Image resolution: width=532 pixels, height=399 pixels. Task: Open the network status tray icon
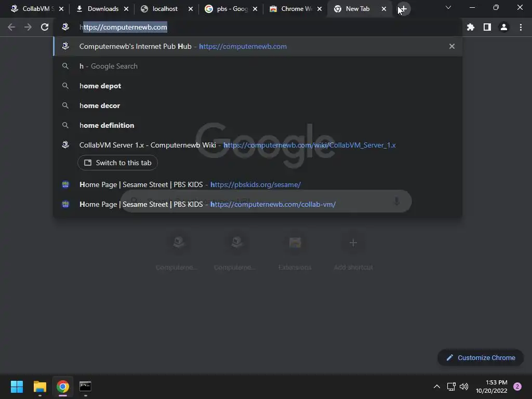coord(451,387)
